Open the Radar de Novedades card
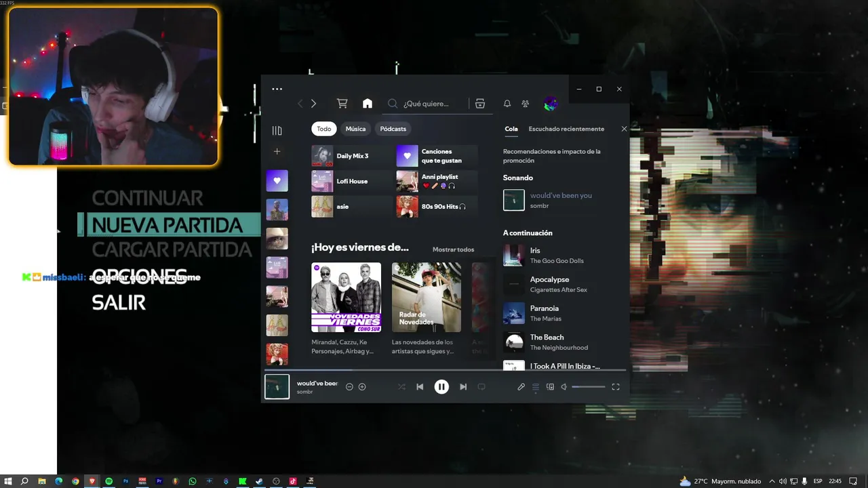 point(427,308)
